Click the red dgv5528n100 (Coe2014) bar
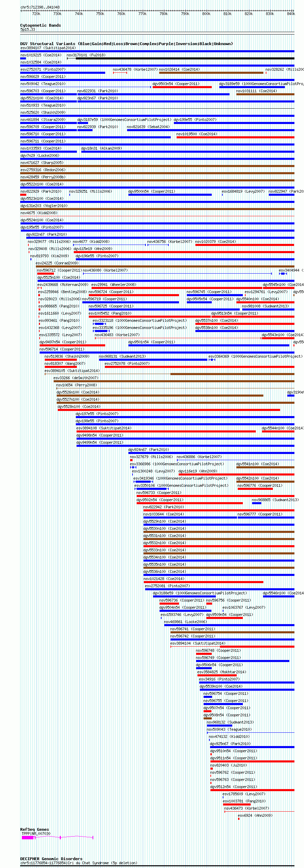Image resolution: width=304 pixels, height=868 pixels. (x=169, y=410)
